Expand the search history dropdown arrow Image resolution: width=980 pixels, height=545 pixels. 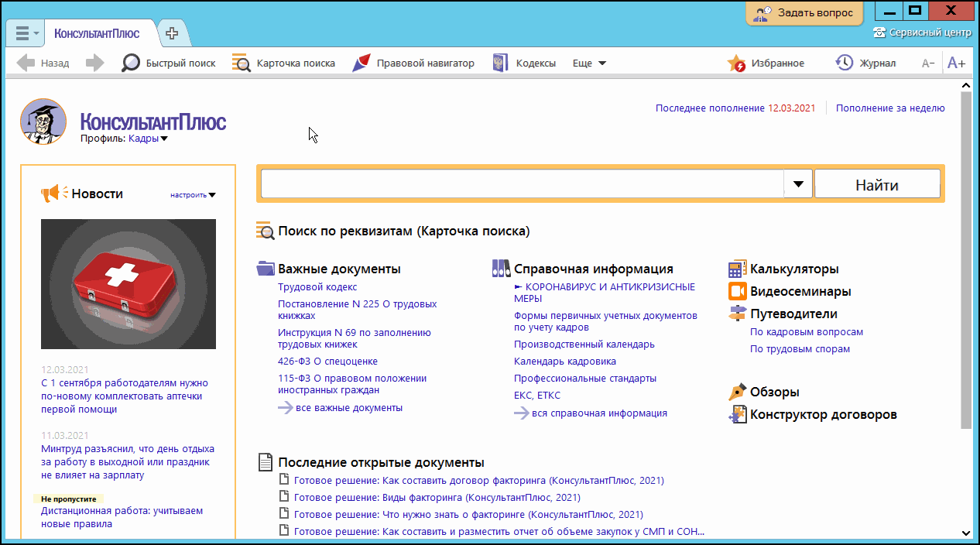pyautogui.click(x=798, y=184)
